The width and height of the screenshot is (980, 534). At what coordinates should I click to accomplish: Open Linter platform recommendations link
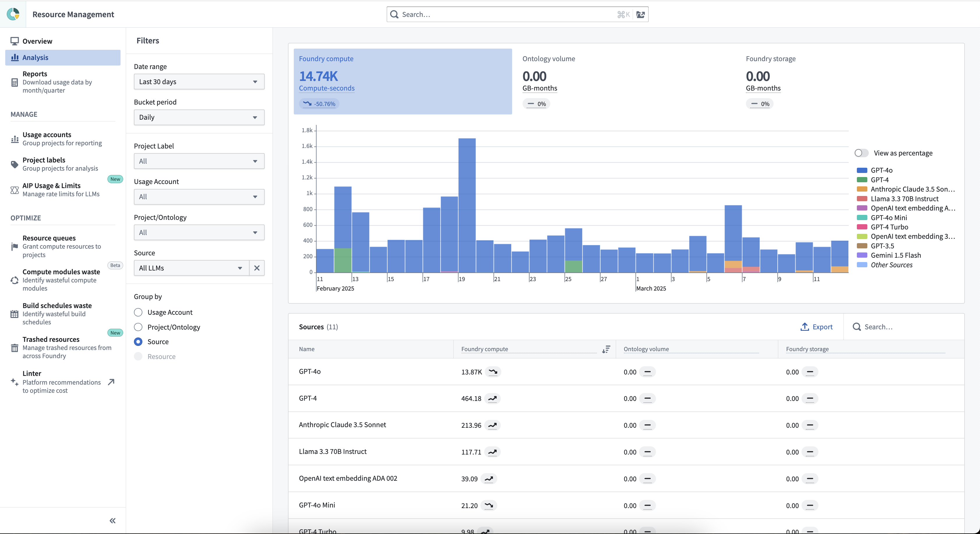pos(61,382)
